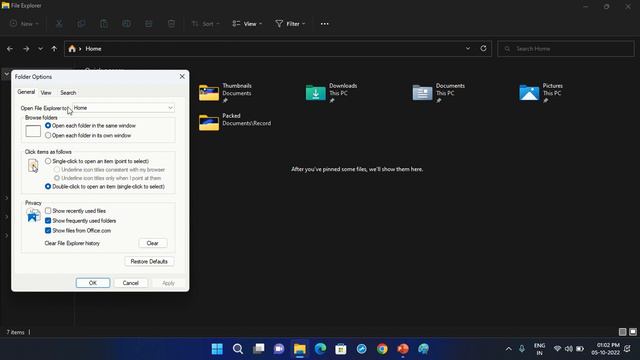Open Task View from the taskbar
640x360 pixels.
point(258,349)
